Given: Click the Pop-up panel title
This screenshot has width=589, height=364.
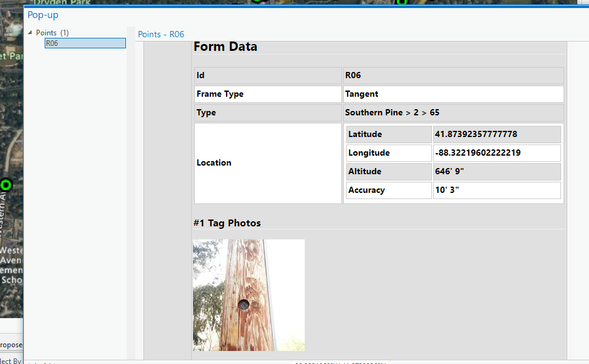Looking at the screenshot, I should click(42, 14).
